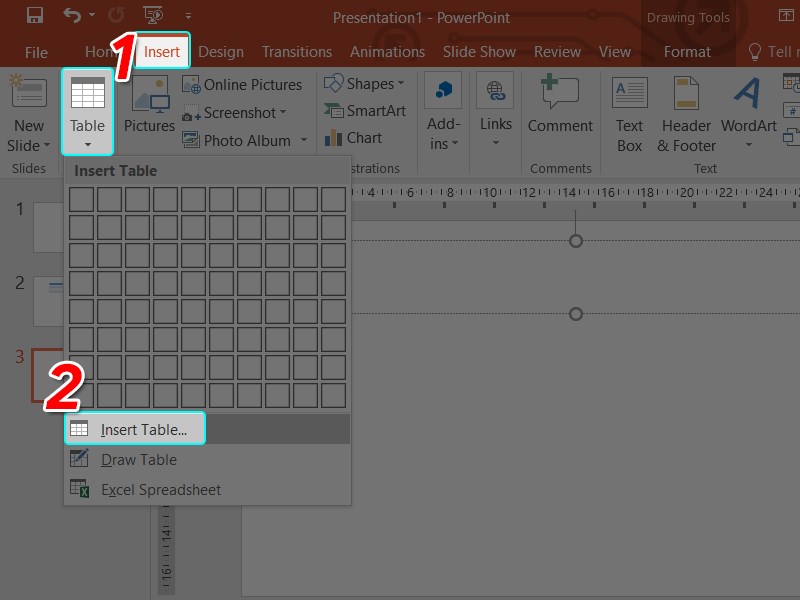Insert a Text Box
800x600 pixels.
(629, 113)
